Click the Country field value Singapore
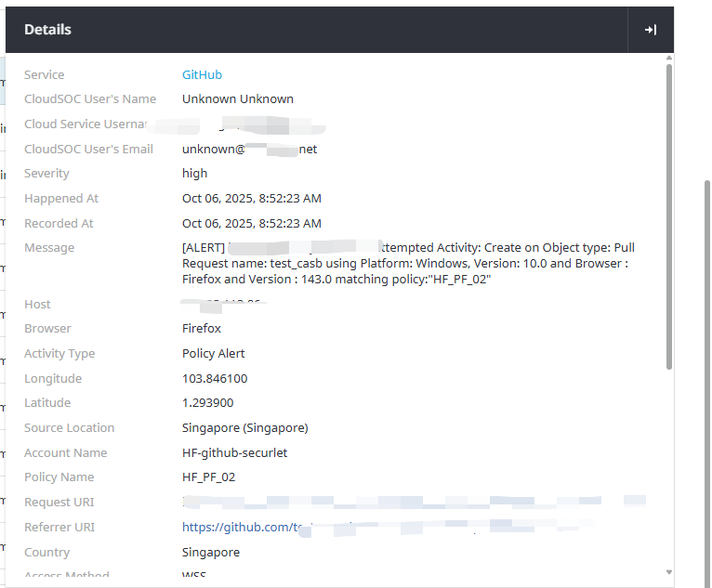Image resolution: width=712 pixels, height=588 pixels. [x=210, y=553]
